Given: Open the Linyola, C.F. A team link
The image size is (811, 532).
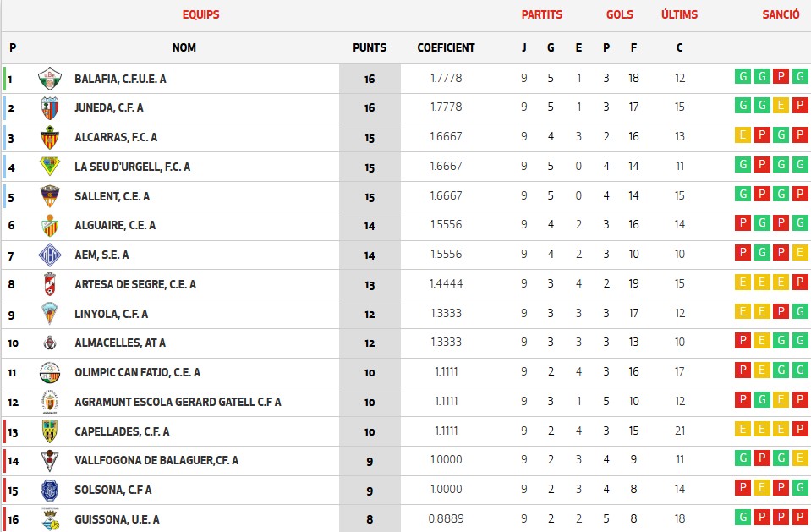Looking at the screenshot, I should click(x=111, y=314).
